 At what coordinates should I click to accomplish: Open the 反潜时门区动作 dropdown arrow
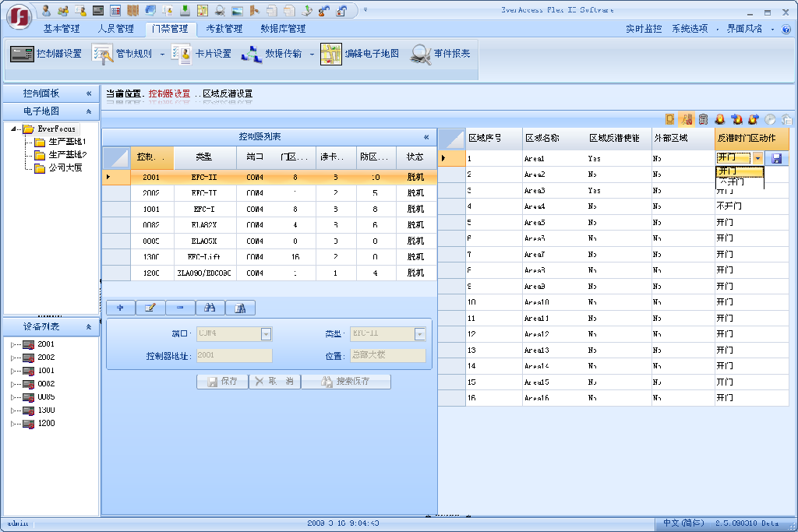pyautogui.click(x=757, y=158)
